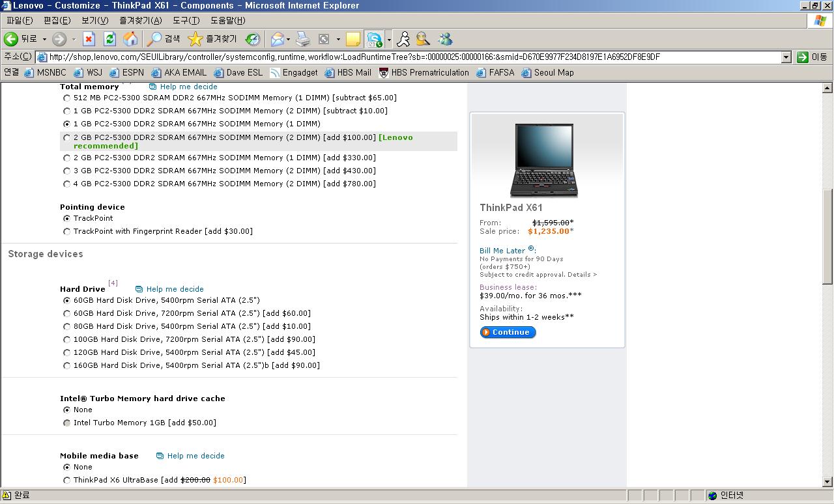Viewport: 834px width, 504px height.
Task: Select 60GB 7200rpm hard drive option
Action: 66,313
